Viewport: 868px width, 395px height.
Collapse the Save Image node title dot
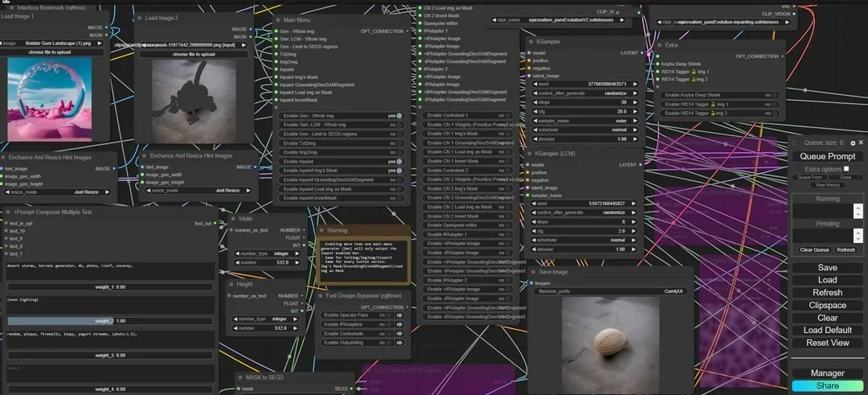click(x=533, y=272)
